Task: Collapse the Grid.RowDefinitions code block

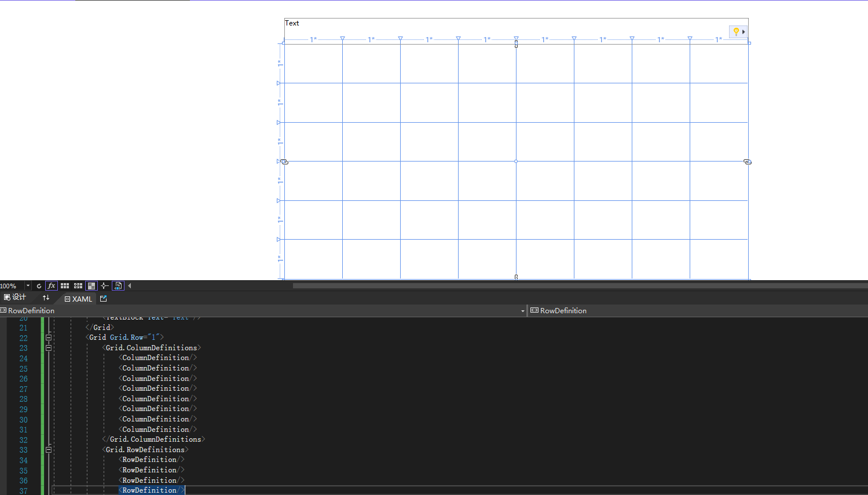Action: click(x=49, y=450)
